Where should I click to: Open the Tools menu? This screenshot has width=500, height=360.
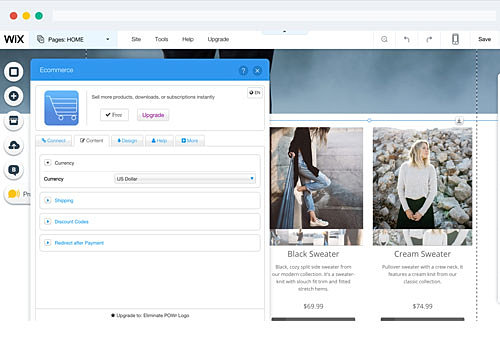point(161,39)
